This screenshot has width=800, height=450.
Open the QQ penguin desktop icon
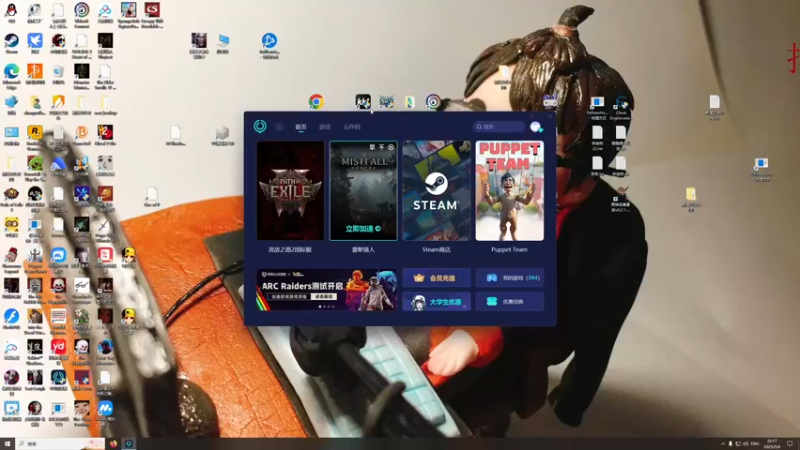(11, 12)
